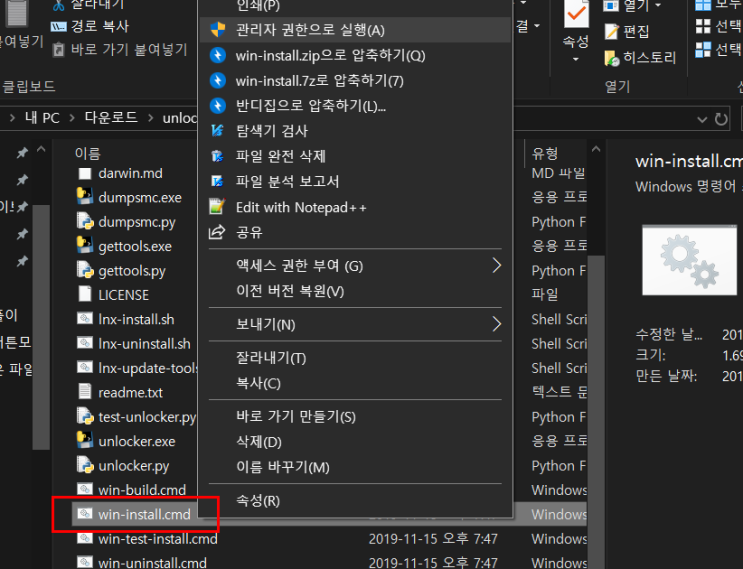Click the unlocker.exe file icon
The height and width of the screenshot is (569, 743).
(x=85, y=441)
